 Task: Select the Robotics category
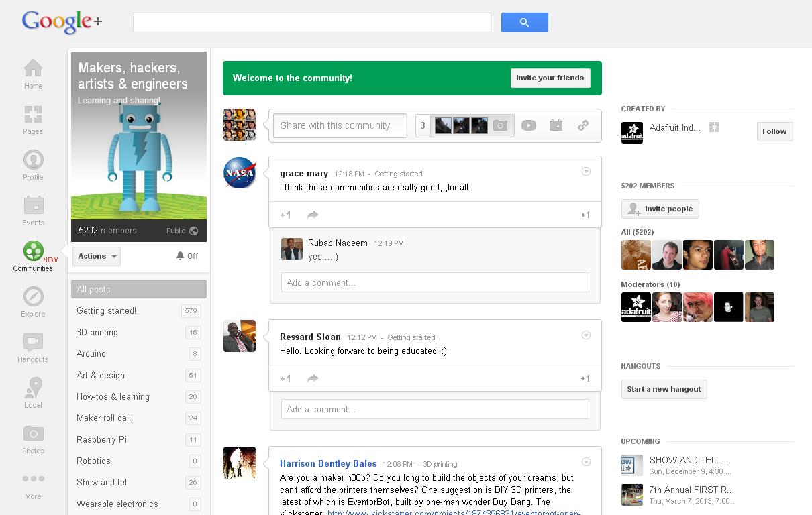pyautogui.click(x=139, y=461)
